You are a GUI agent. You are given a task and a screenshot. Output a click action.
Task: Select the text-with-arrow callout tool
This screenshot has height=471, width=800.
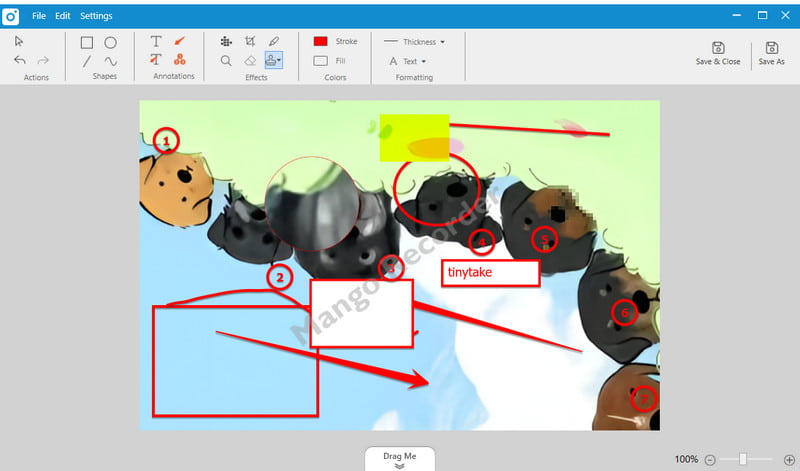(x=156, y=60)
